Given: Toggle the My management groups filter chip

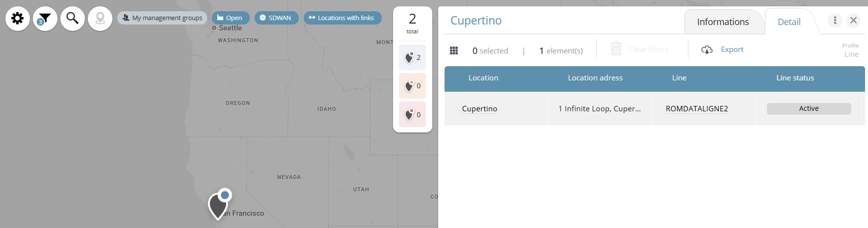Looking at the screenshot, I should [x=162, y=18].
